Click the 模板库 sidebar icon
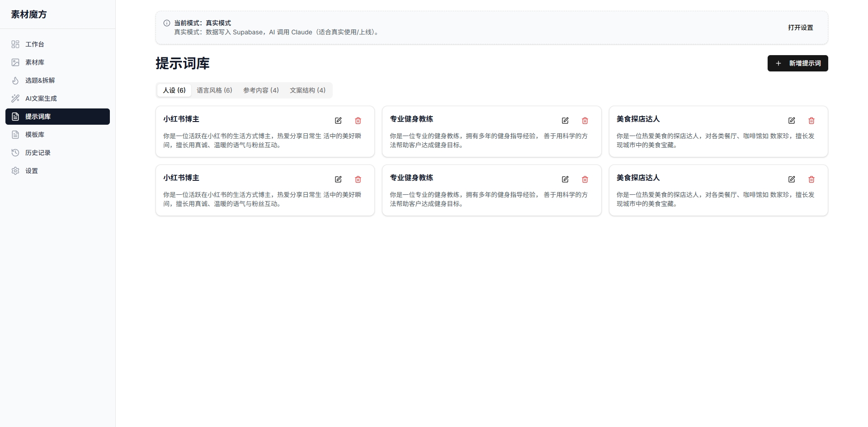 (x=15, y=135)
